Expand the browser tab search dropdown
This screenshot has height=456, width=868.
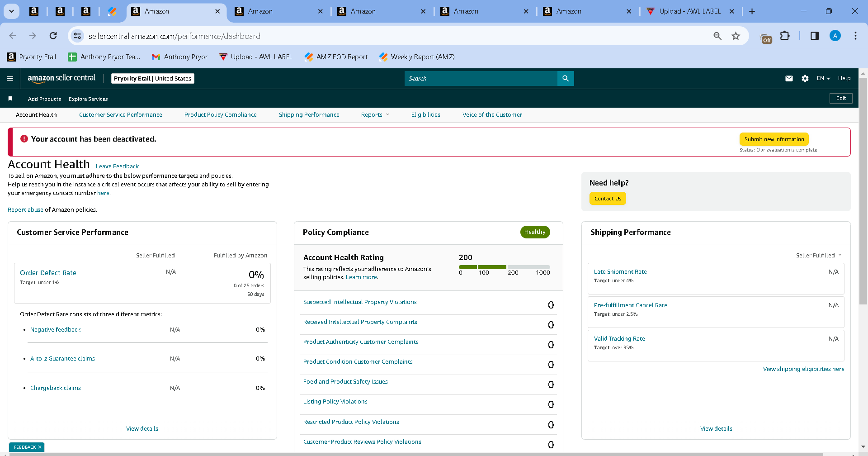[x=11, y=11]
